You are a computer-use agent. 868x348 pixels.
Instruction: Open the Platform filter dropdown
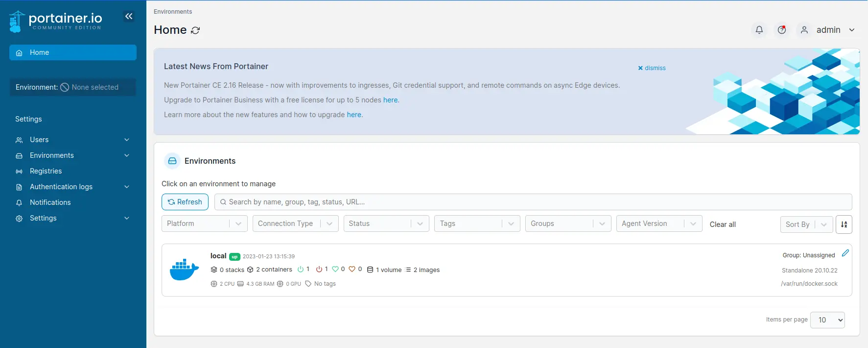click(x=205, y=224)
